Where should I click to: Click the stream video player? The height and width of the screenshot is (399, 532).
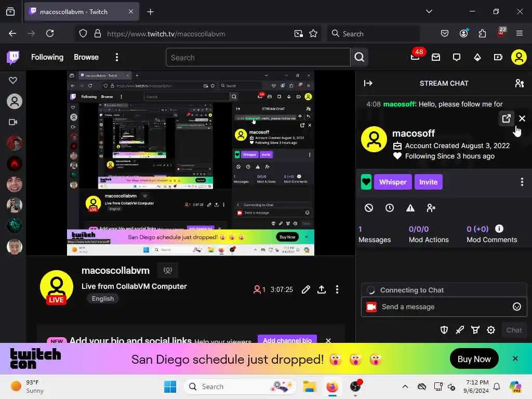click(x=191, y=163)
